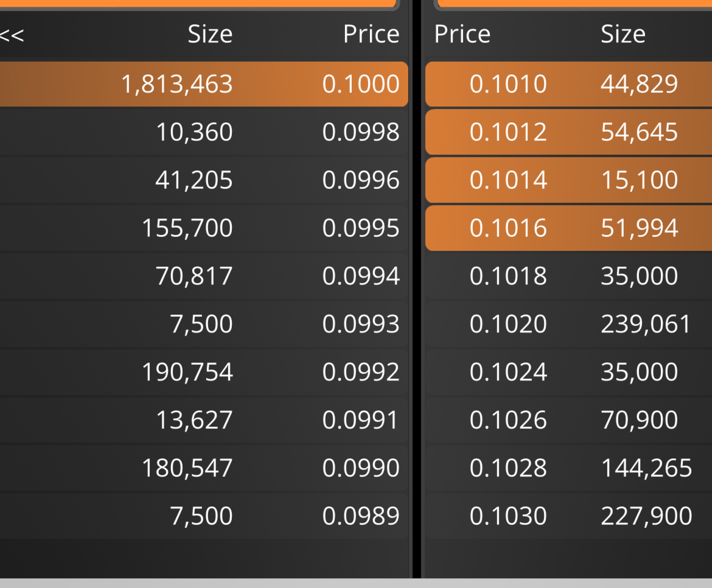The image size is (712, 588).
Task: Click the bid side Price column header
Action: click(371, 34)
